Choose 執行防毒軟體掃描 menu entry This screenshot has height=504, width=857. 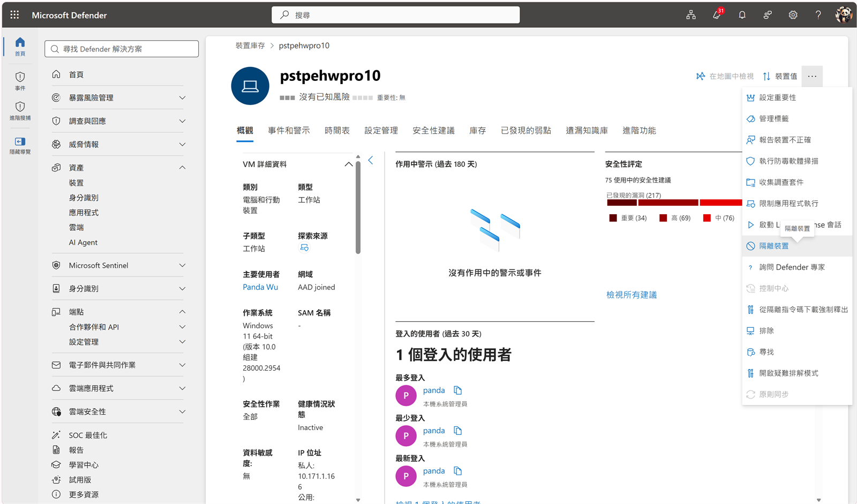point(797,161)
